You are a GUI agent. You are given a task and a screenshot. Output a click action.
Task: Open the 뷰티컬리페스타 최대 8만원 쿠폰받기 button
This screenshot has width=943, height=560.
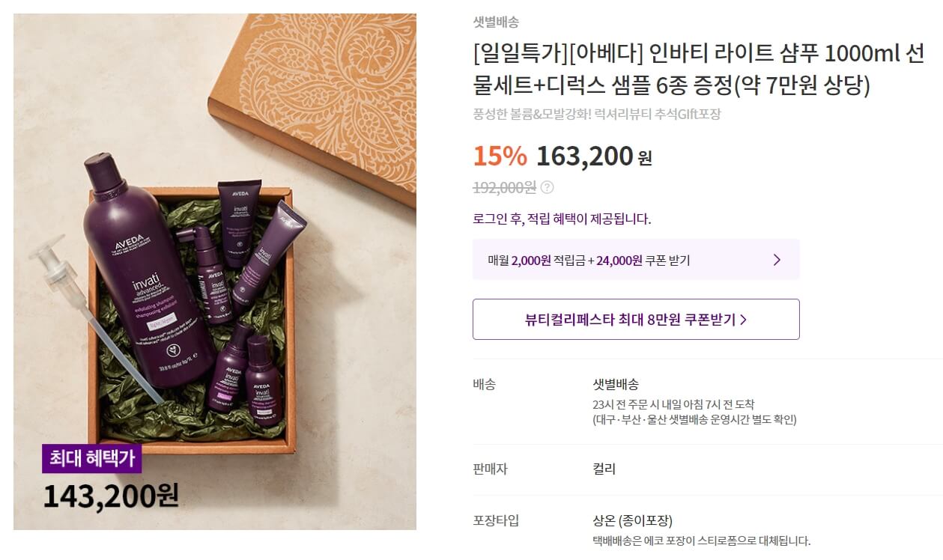636,319
